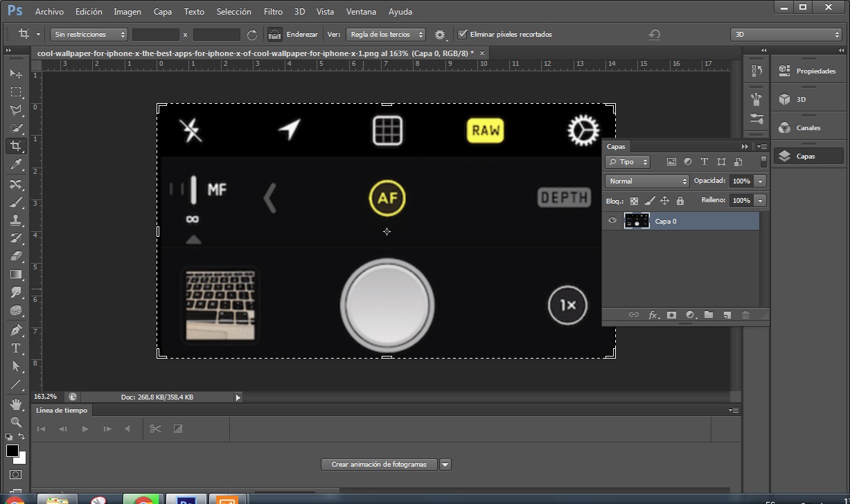The height and width of the screenshot is (504, 850).
Task: Select the Type (T) tool
Action: point(15,348)
